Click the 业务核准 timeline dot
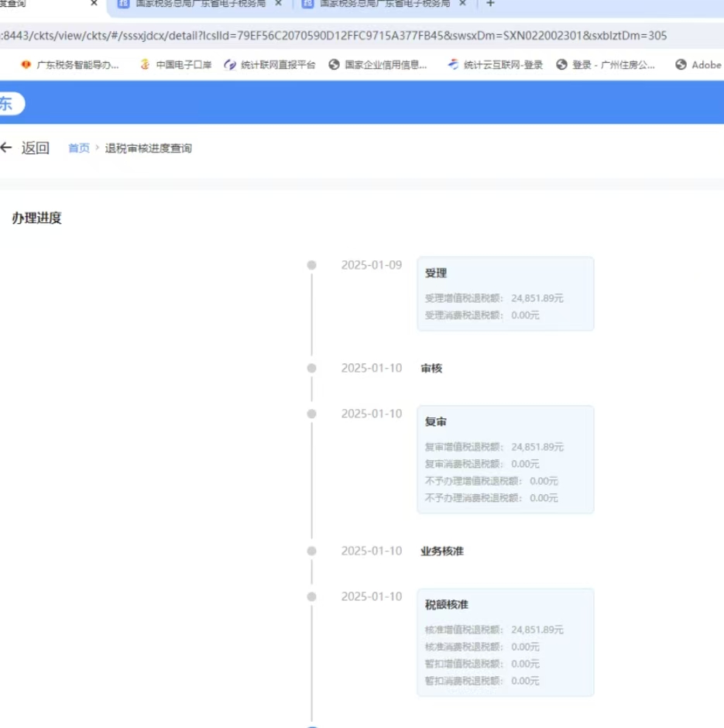 tap(311, 551)
